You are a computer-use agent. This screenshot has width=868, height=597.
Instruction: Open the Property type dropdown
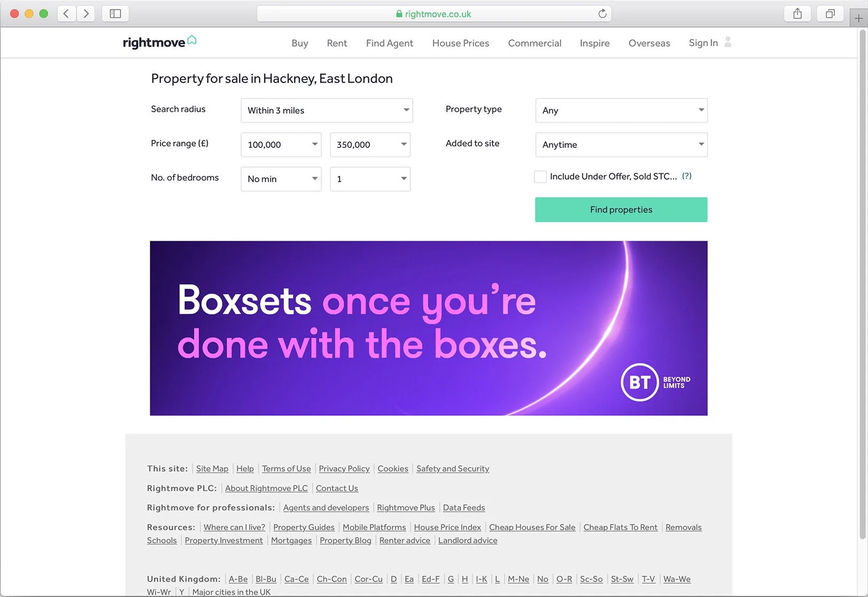click(621, 110)
